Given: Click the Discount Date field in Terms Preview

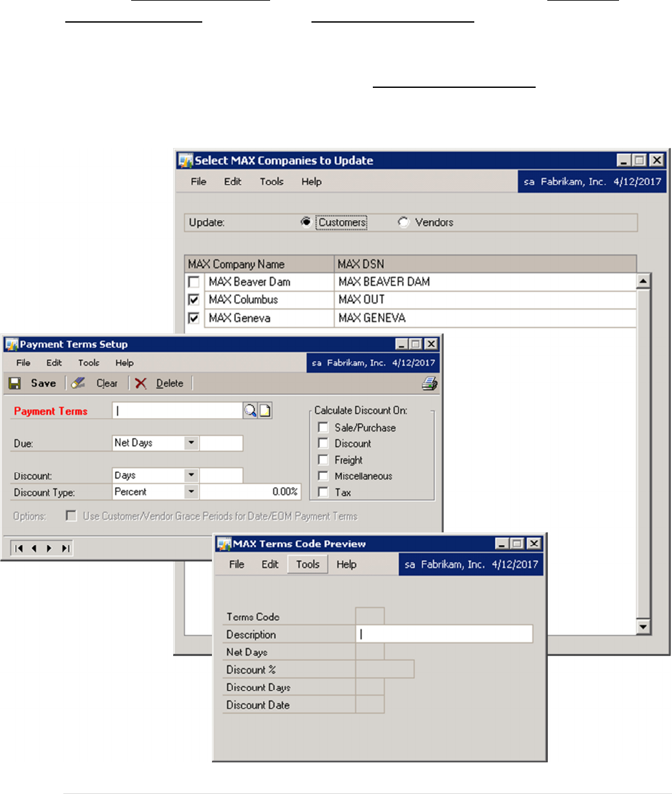Looking at the screenshot, I should tap(370, 705).
